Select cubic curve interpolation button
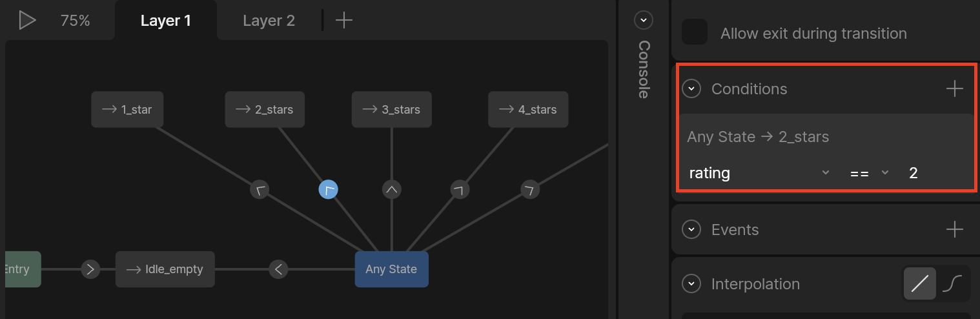Image resolution: width=980 pixels, height=319 pixels. pyautogui.click(x=952, y=283)
